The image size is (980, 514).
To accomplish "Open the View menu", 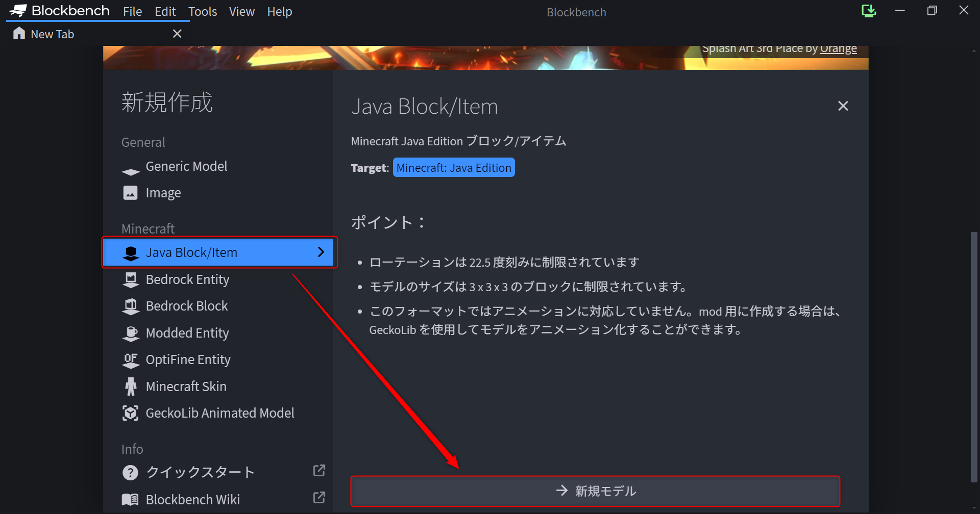I will tap(241, 11).
